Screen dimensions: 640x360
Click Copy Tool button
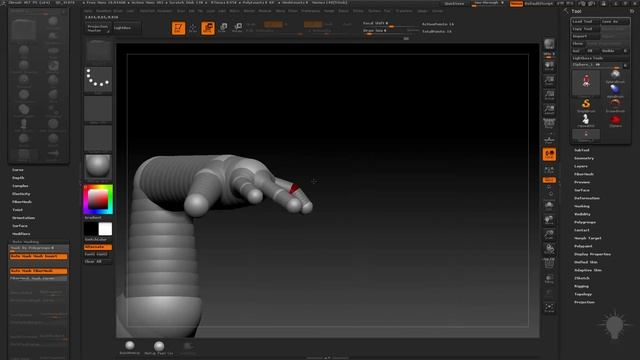(x=585, y=29)
